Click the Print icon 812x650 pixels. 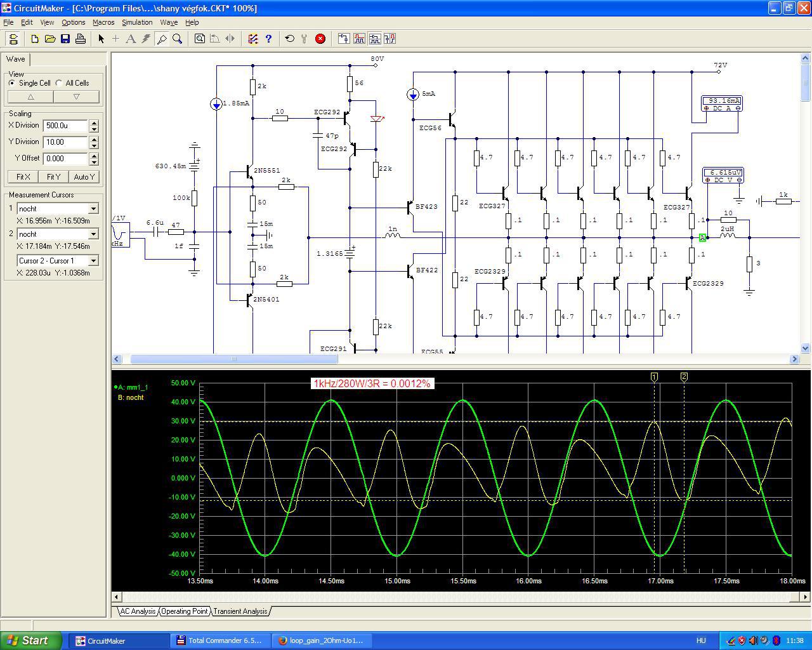[x=81, y=39]
